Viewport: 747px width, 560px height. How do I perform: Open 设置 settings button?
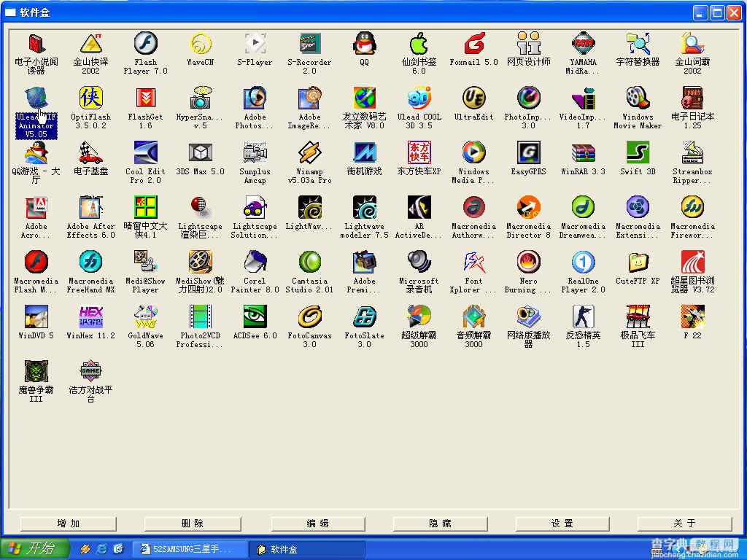pos(562,524)
